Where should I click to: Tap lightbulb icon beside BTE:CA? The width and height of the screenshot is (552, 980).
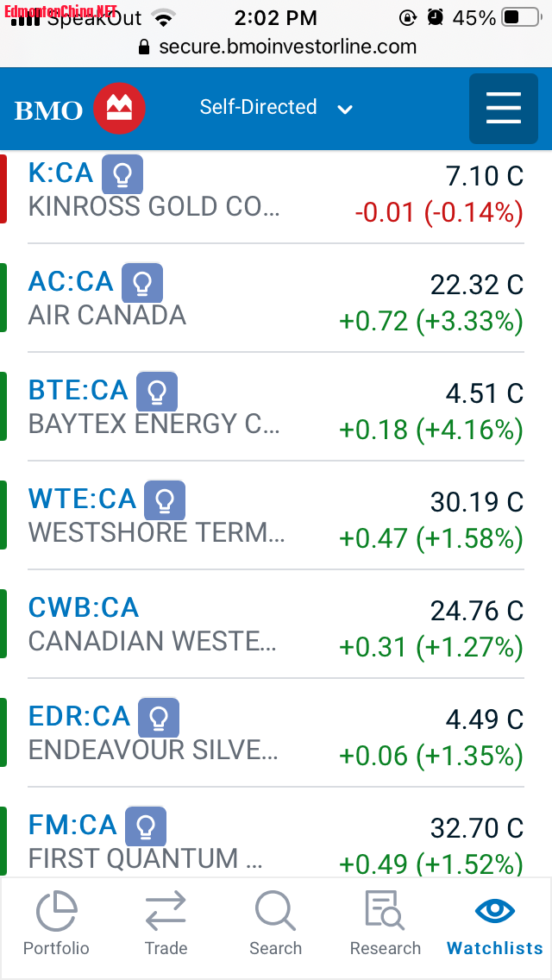[157, 392]
